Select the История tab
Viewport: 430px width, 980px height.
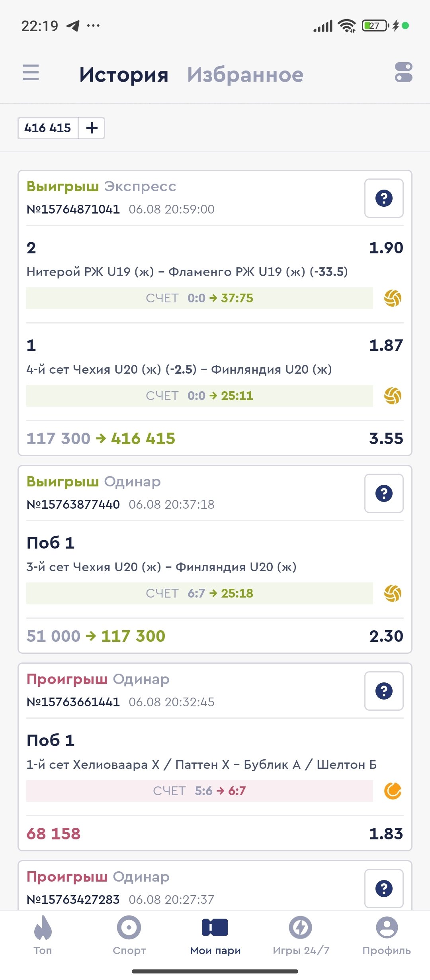tap(124, 75)
